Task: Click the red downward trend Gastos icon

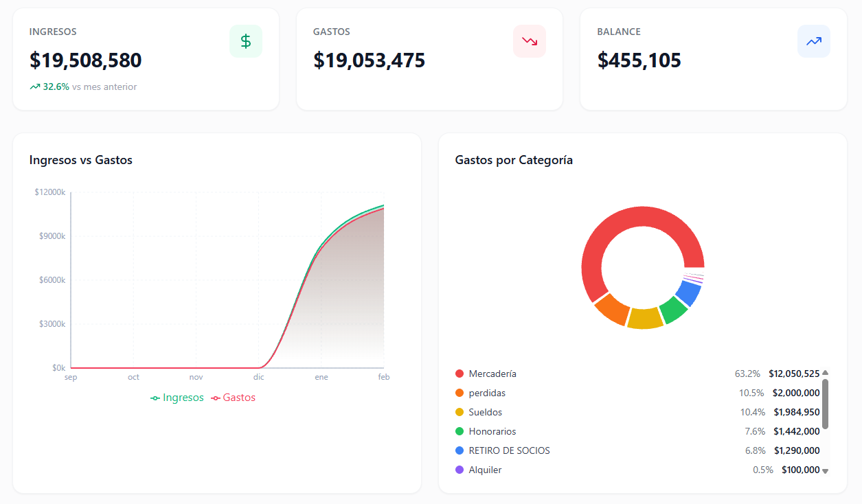Action: click(530, 41)
